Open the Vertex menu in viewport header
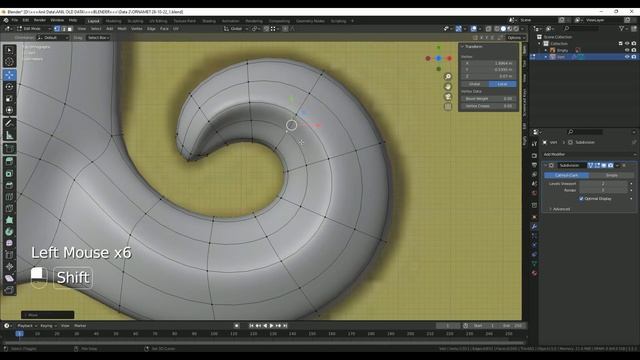Image resolution: width=640 pixels, height=360 pixels. pyautogui.click(x=137, y=29)
